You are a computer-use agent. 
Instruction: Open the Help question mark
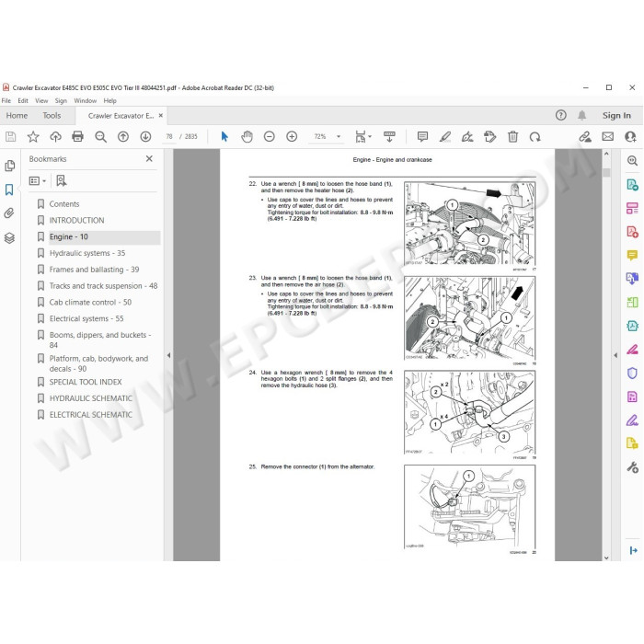[560, 115]
